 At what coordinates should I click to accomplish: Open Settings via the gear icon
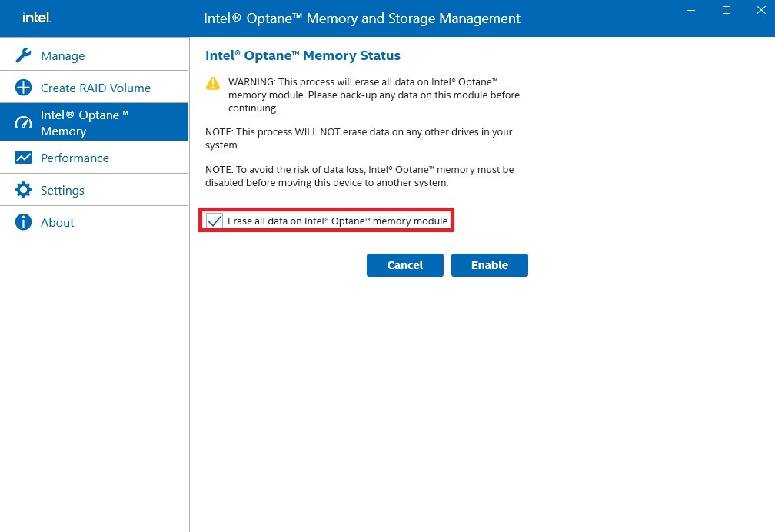(x=23, y=190)
